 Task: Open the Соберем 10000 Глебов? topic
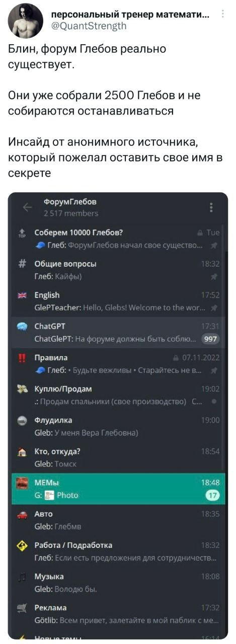click(118, 238)
